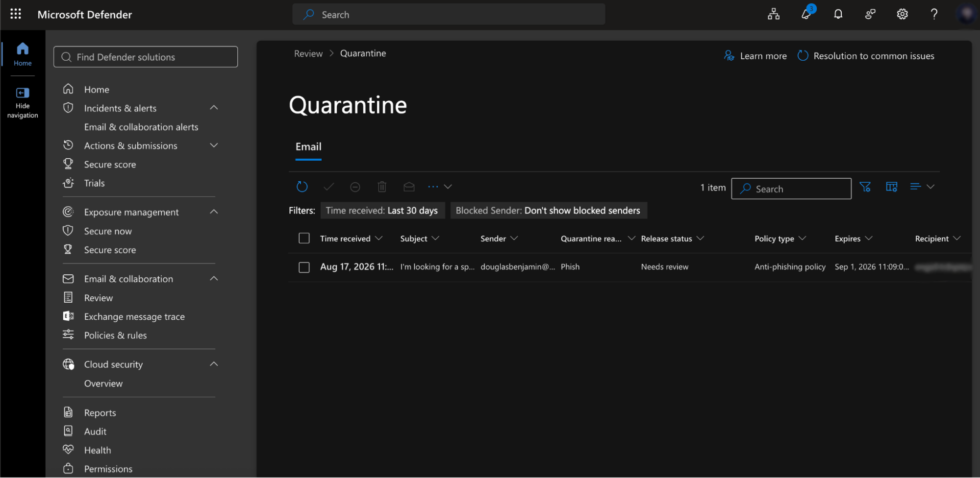The image size is (980, 478).
Task: Open Home in the navigation menu
Action: tap(97, 90)
